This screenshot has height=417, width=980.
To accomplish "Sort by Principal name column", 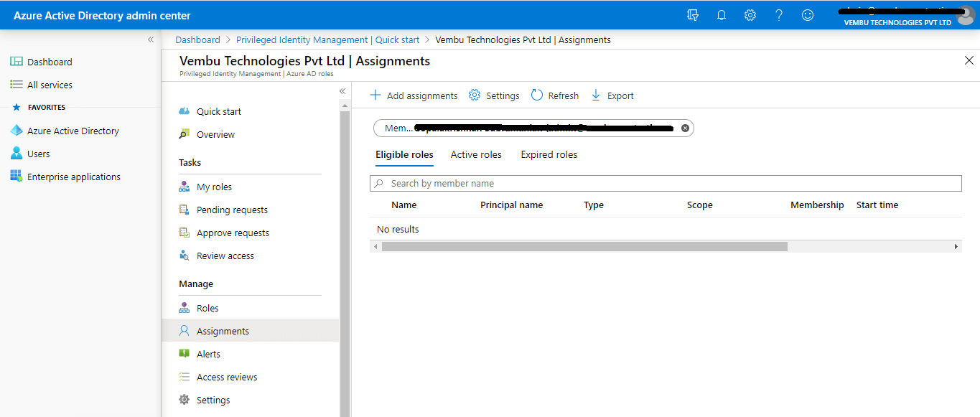I will pyautogui.click(x=512, y=205).
